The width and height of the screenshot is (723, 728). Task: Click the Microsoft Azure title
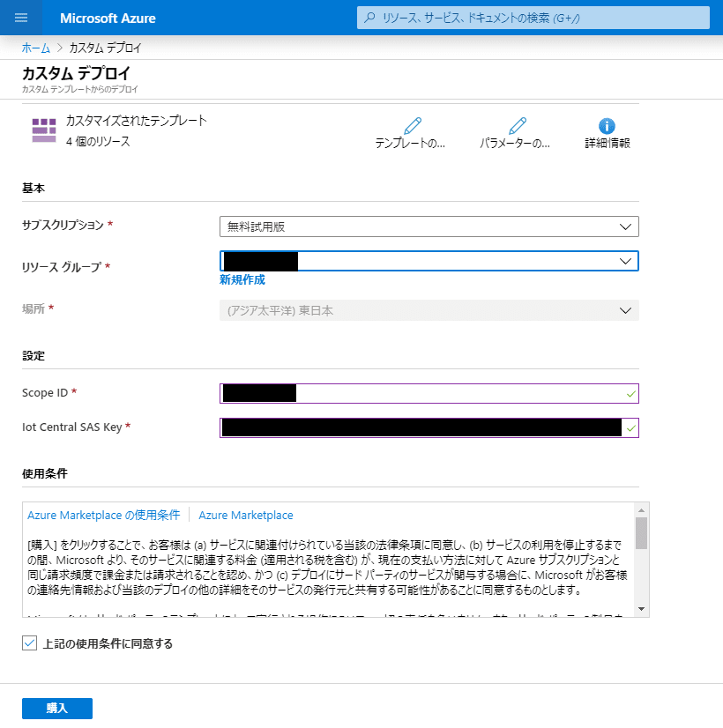pyautogui.click(x=108, y=19)
